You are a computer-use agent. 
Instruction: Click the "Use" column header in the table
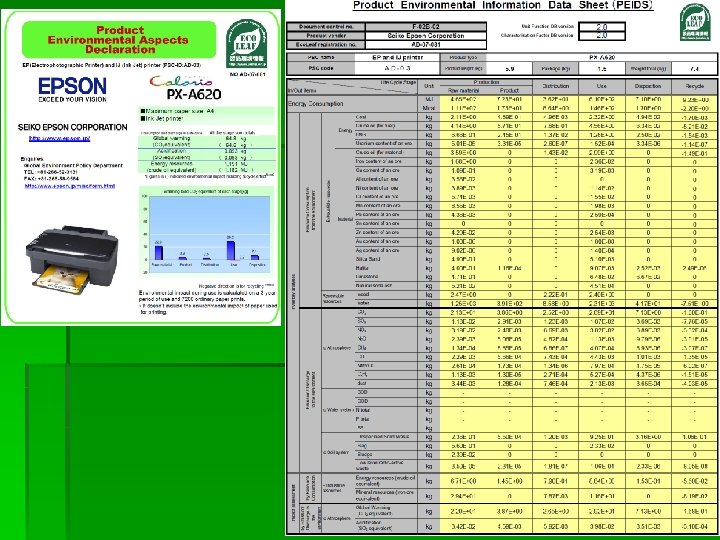pyautogui.click(x=602, y=86)
